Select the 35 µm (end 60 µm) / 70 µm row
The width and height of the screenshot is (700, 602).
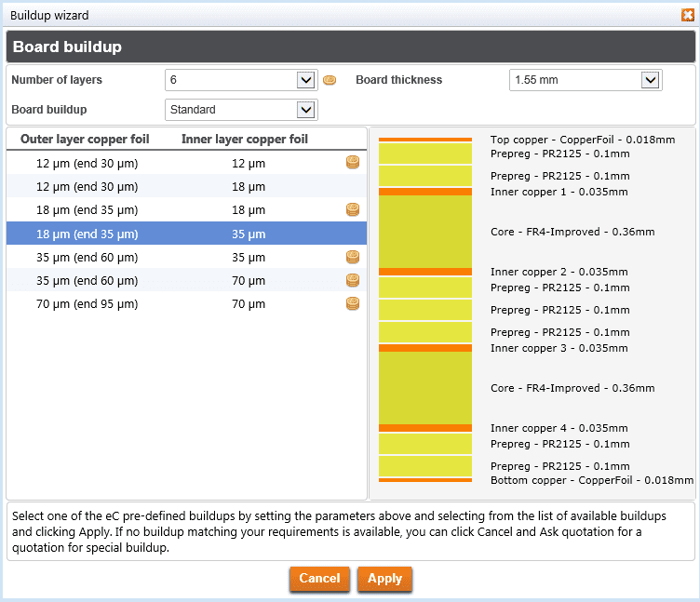tap(186, 280)
